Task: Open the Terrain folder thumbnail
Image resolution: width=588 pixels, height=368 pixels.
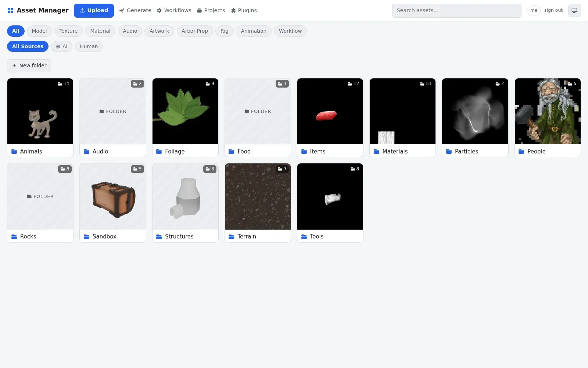Action: [x=258, y=197]
